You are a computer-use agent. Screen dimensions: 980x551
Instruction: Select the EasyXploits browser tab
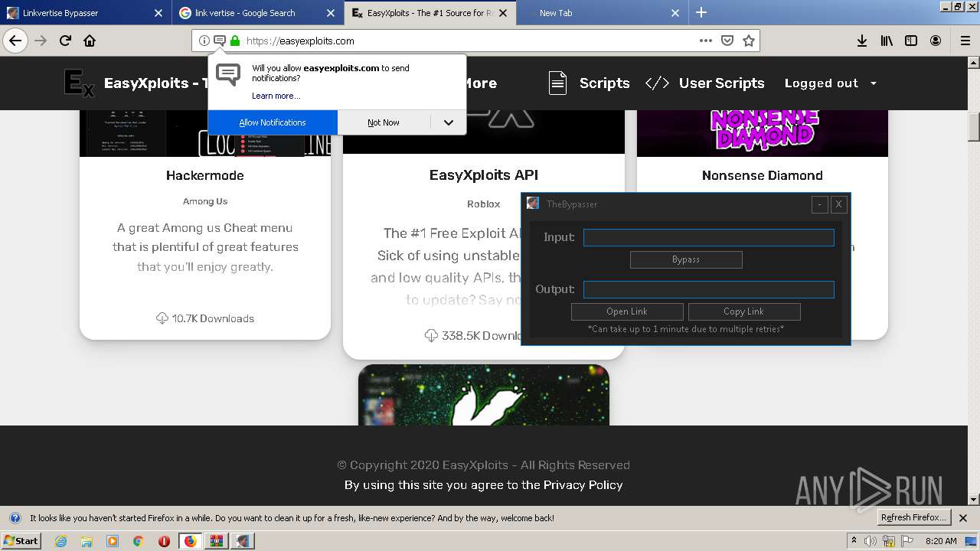click(x=430, y=13)
